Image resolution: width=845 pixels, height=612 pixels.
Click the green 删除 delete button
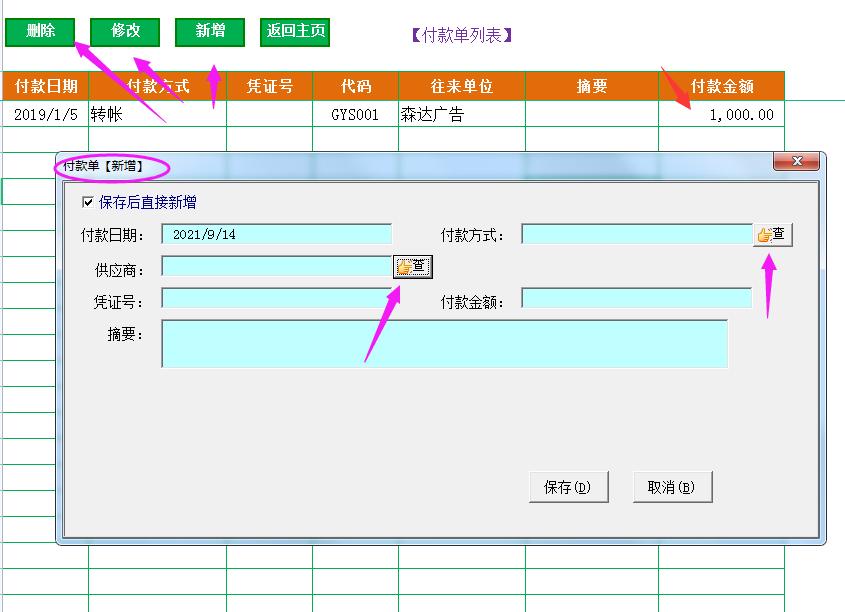(x=40, y=31)
